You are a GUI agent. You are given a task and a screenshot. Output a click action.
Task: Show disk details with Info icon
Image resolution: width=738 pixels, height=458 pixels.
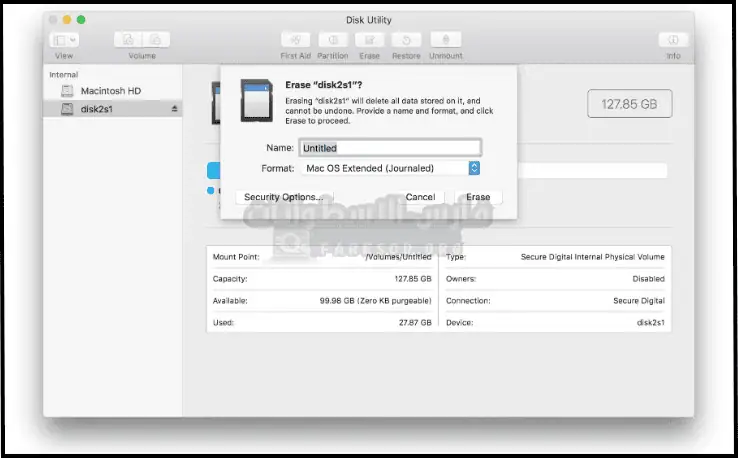coord(672,40)
